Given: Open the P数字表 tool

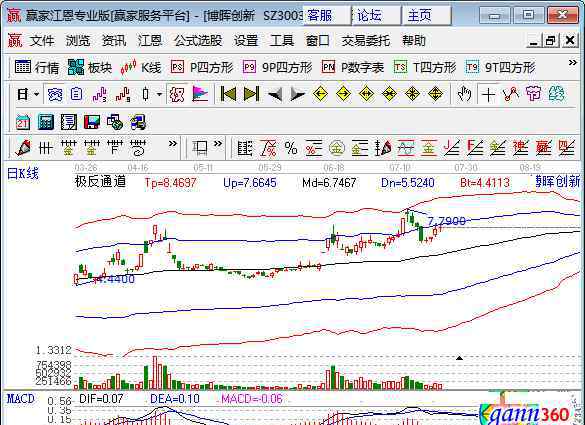Looking at the screenshot, I should click(353, 68).
